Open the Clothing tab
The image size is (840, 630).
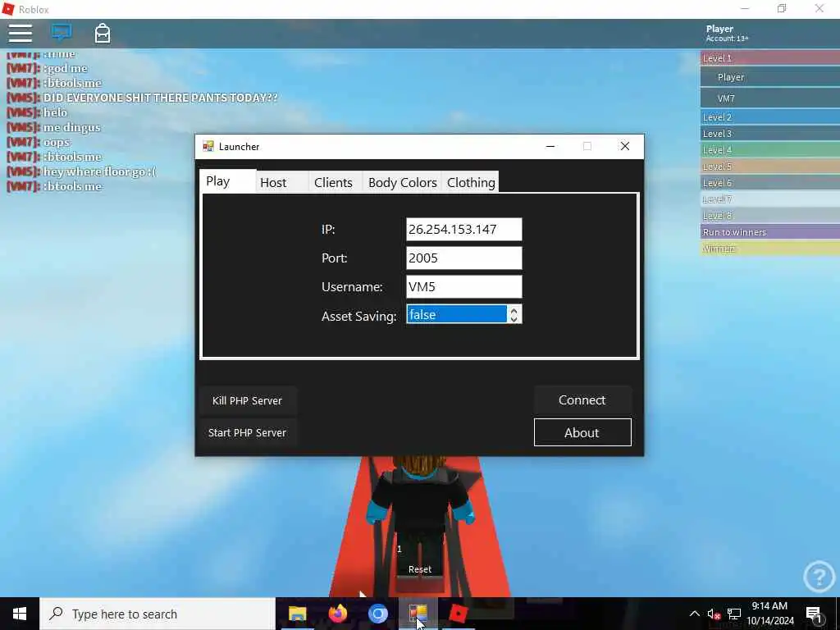click(470, 182)
